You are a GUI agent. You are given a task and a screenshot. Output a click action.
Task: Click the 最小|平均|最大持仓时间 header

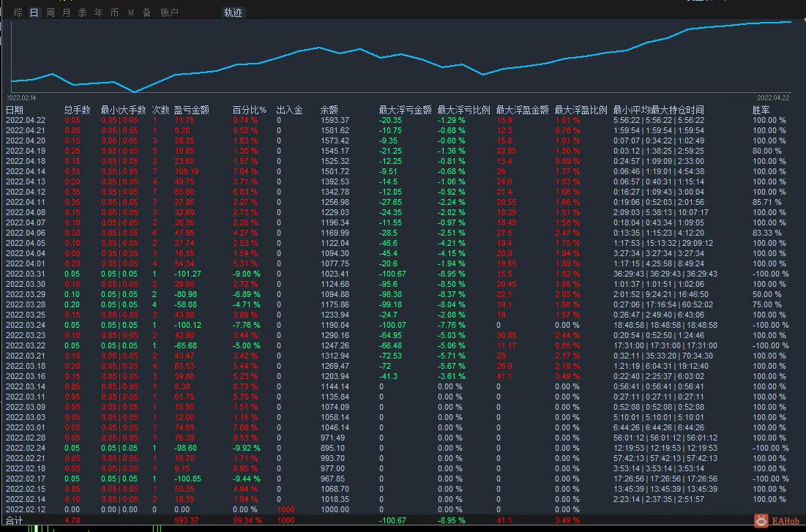(x=658, y=110)
